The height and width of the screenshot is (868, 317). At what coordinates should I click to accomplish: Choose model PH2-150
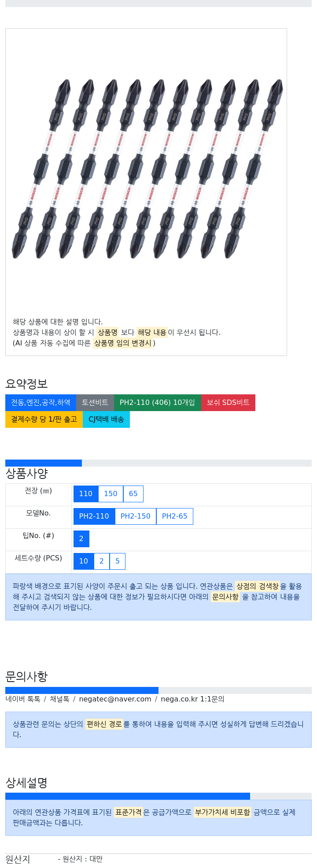[x=136, y=516]
